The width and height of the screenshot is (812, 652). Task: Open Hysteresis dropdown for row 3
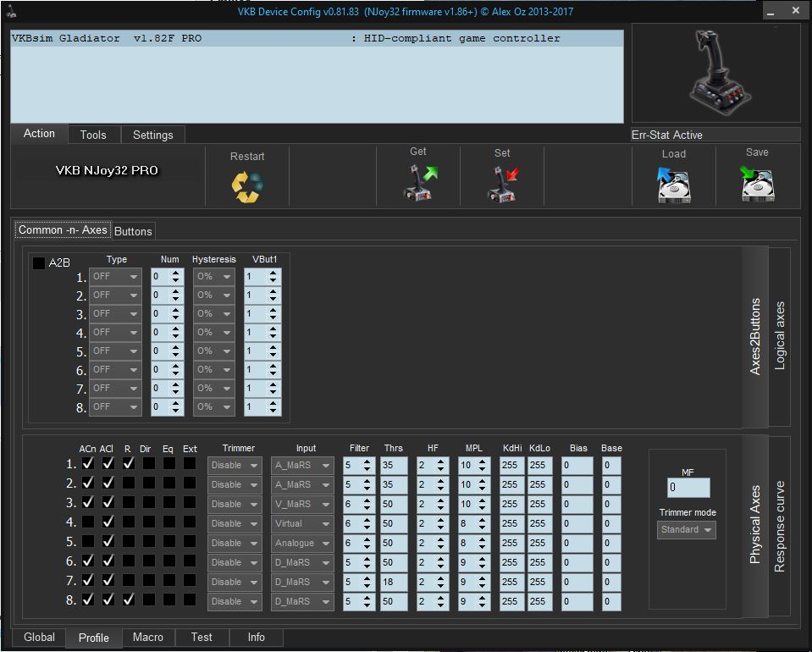[213, 314]
